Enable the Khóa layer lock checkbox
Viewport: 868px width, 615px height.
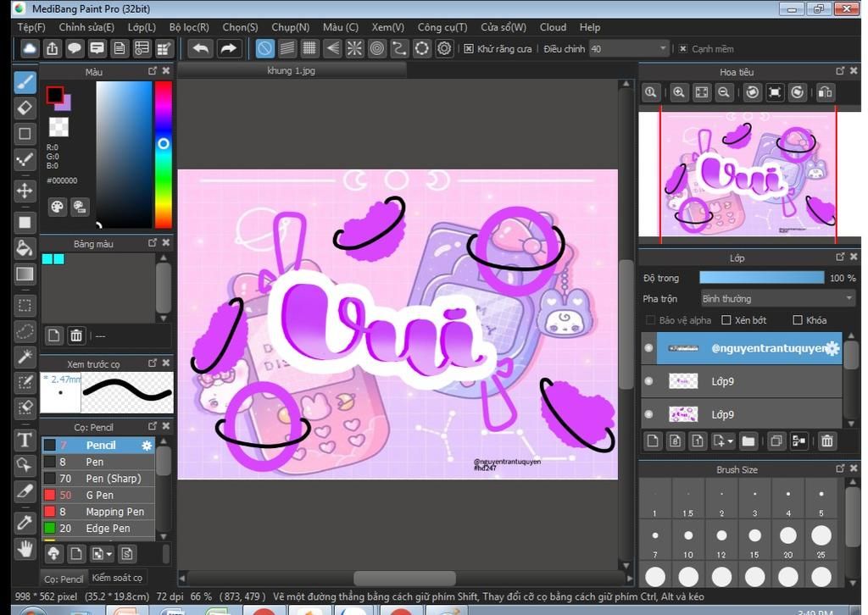tap(798, 320)
